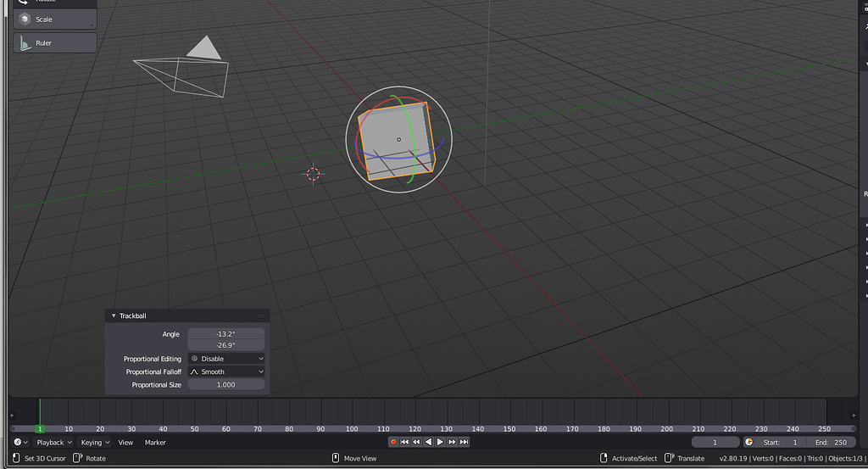This screenshot has height=469, width=868.
Task: Jump to previous keyframe
Action: tap(416, 442)
